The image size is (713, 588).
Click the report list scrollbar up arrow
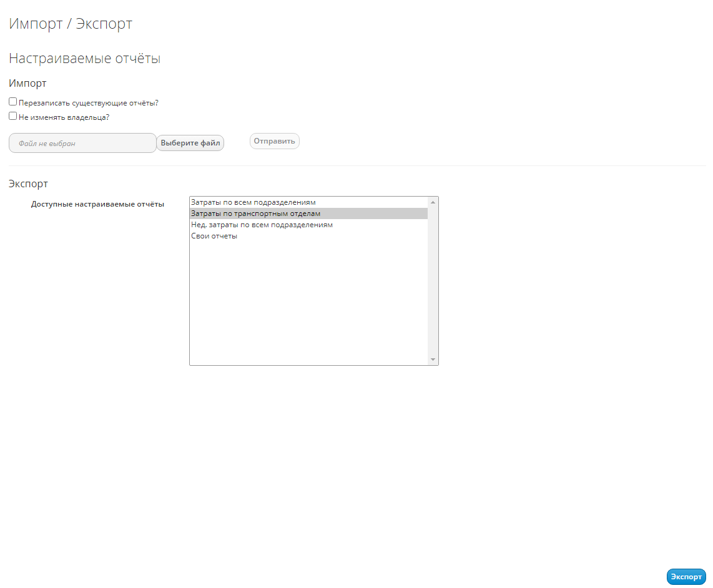coord(433,202)
